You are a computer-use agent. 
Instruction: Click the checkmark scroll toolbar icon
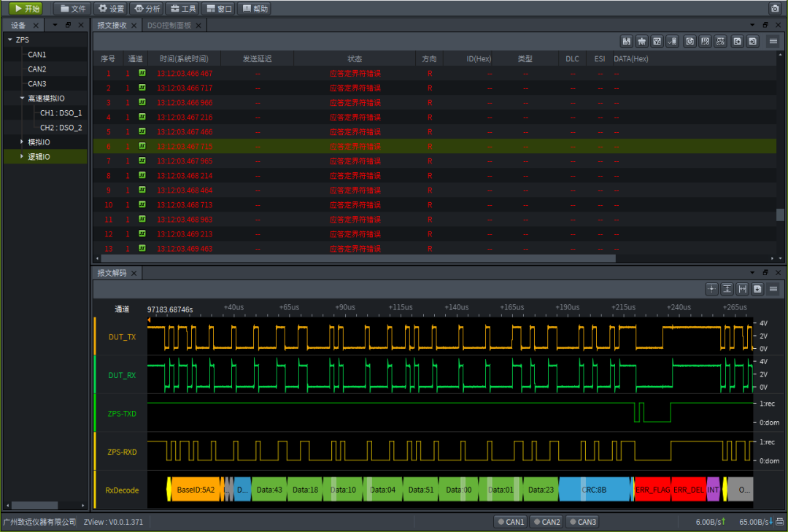click(x=672, y=42)
